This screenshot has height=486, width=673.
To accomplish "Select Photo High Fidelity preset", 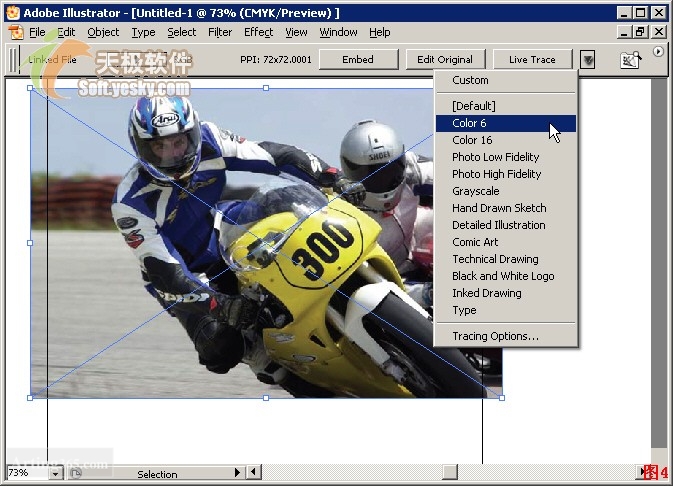I will (x=506, y=174).
